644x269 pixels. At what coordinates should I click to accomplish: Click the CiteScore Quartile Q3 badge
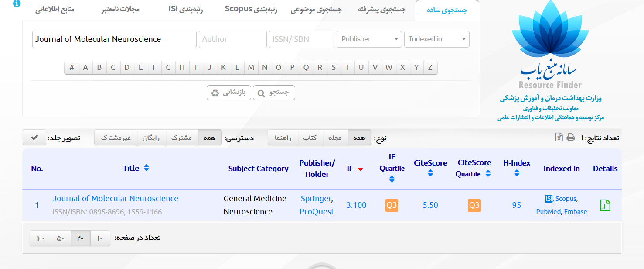tap(474, 205)
